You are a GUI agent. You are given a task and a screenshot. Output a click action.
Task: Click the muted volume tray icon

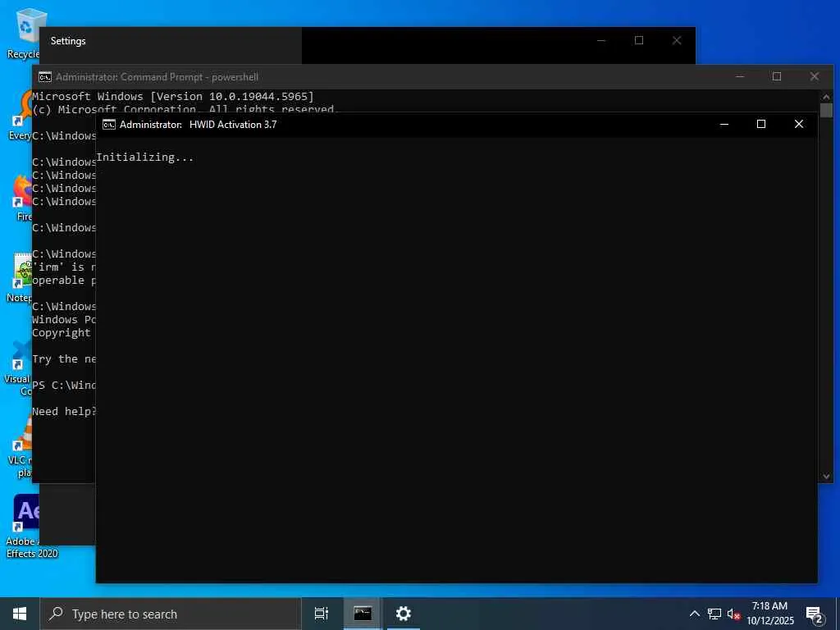click(x=733, y=614)
